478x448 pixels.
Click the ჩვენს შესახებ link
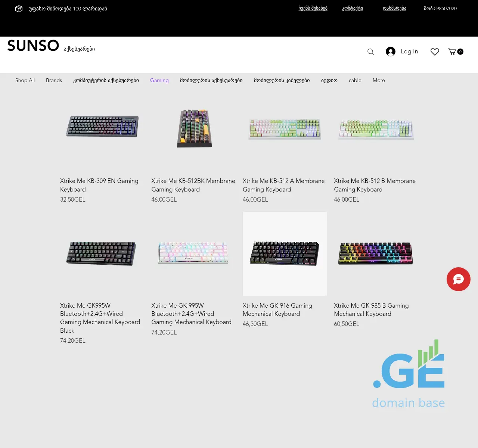click(313, 8)
